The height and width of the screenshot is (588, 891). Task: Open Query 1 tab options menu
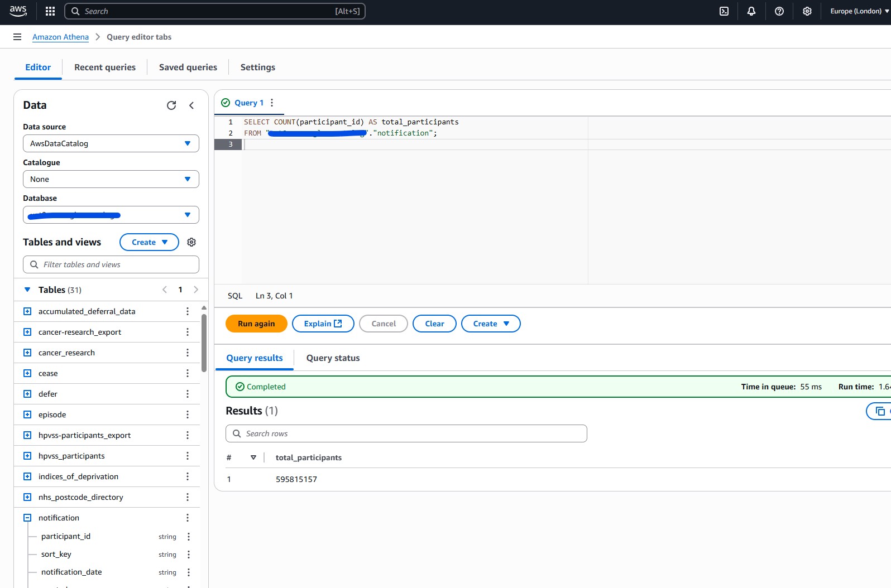click(x=272, y=103)
